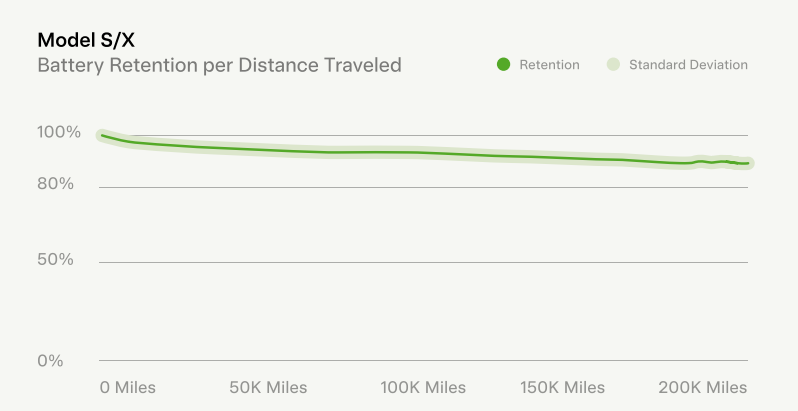Viewport: 798px width, 411px height.
Task: Click the Standard Deviation legend label
Action: tap(688, 65)
